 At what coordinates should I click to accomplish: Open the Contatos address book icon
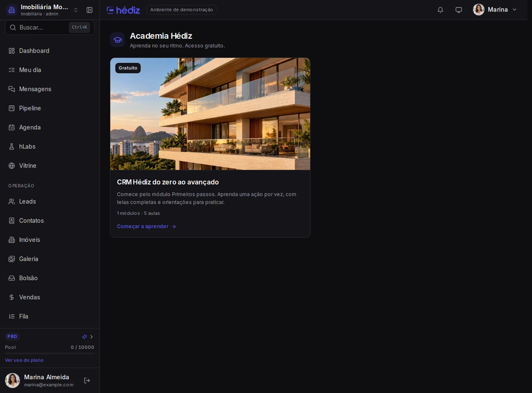12,221
